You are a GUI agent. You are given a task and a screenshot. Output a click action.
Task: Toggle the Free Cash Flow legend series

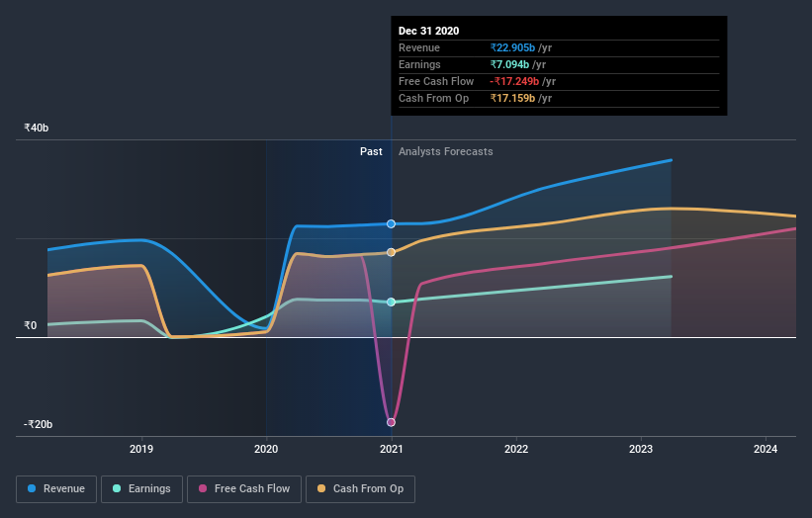pos(244,489)
